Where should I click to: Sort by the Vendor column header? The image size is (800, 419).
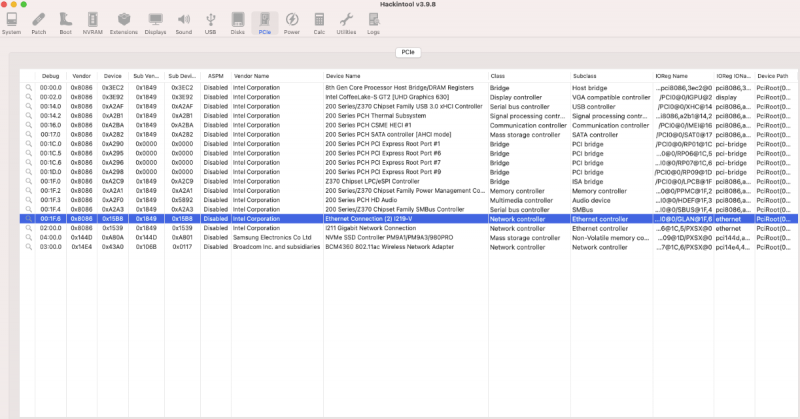(82, 76)
